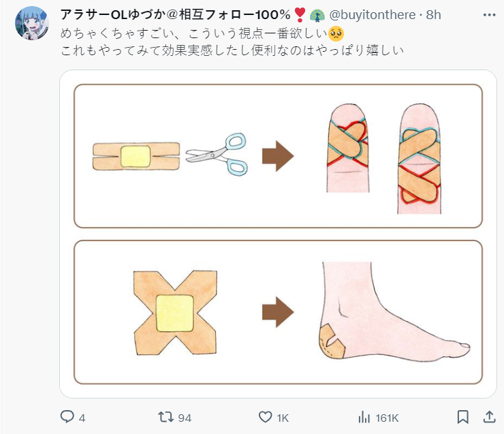Click the repost count 94
This screenshot has height=434, width=504.
pyautogui.click(x=185, y=418)
